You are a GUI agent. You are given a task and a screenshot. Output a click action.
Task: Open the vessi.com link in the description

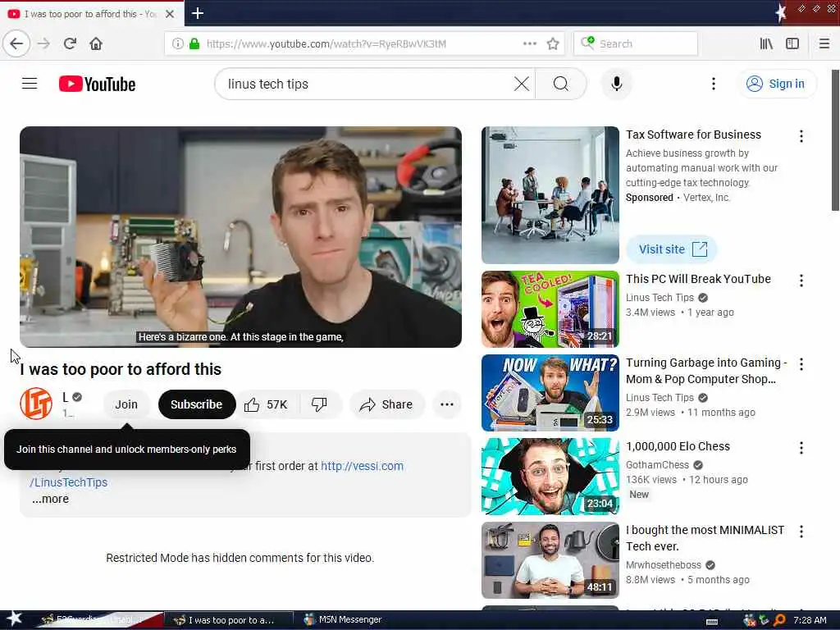tap(362, 466)
